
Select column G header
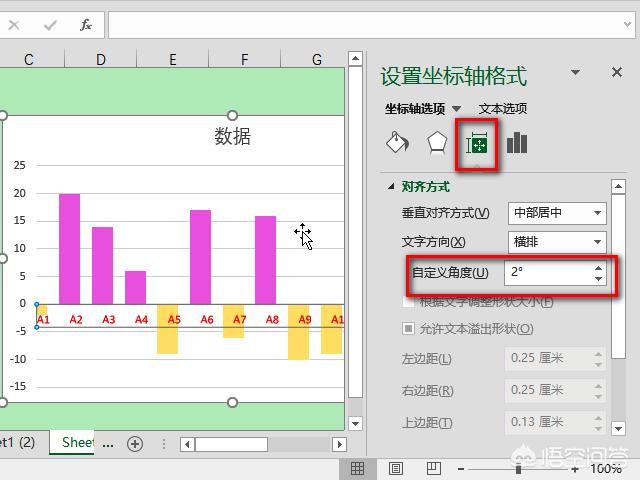(x=316, y=60)
